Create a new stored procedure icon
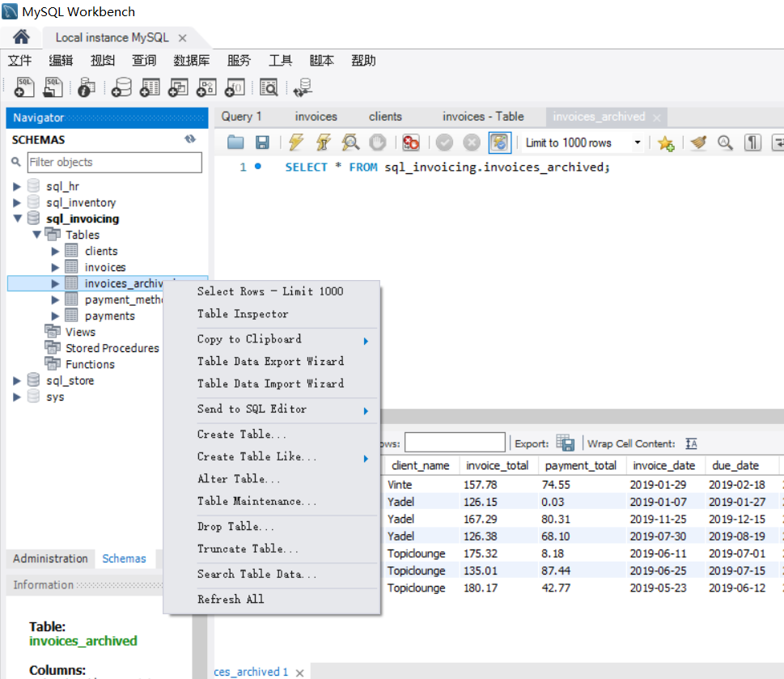Screen dimensions: 784x679 click(x=206, y=87)
